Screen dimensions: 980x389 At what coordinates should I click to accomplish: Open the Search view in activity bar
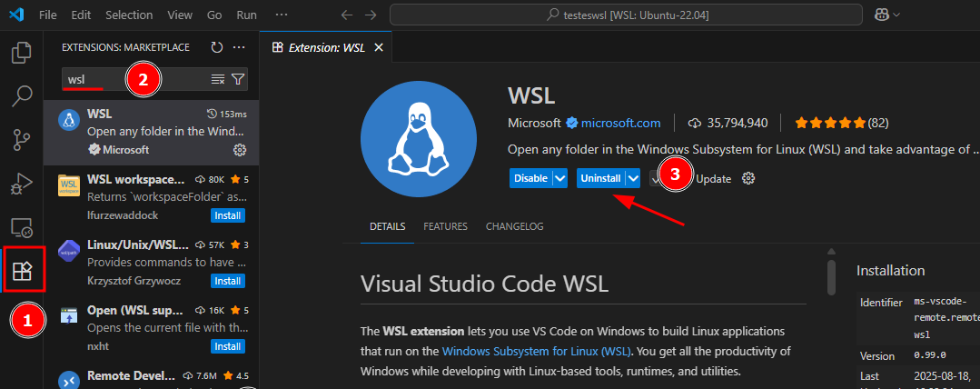(21, 96)
